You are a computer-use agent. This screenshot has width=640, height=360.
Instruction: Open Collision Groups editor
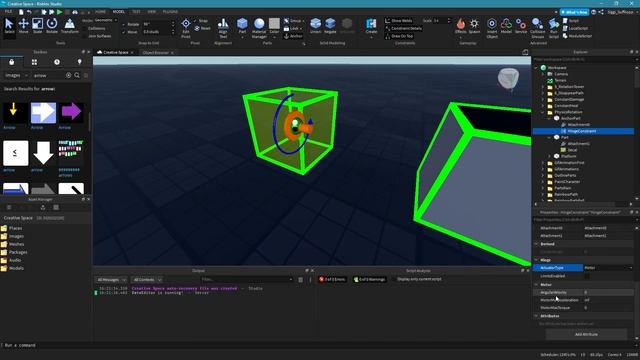[538, 28]
